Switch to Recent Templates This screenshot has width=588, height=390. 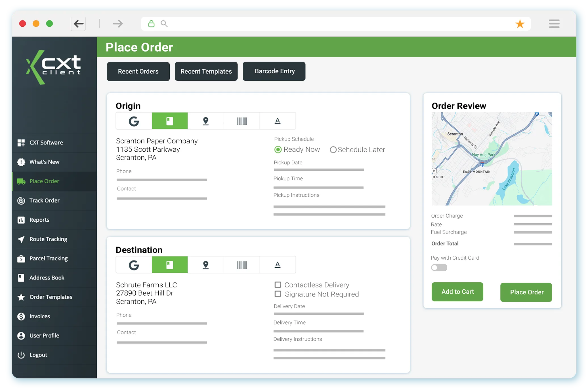pos(206,71)
